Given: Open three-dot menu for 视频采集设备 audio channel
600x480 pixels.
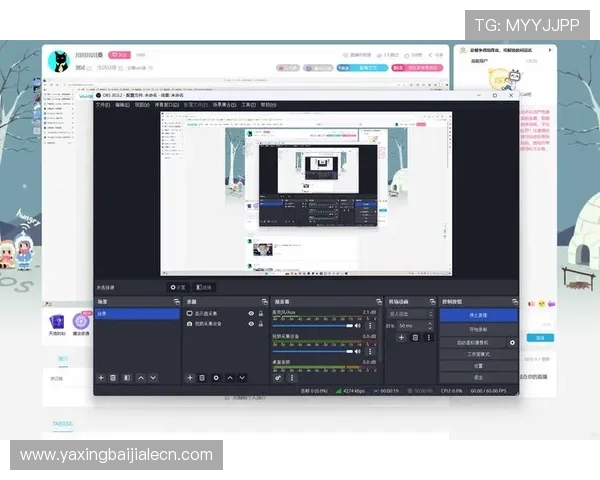Looking at the screenshot, I should pyautogui.click(x=370, y=351).
